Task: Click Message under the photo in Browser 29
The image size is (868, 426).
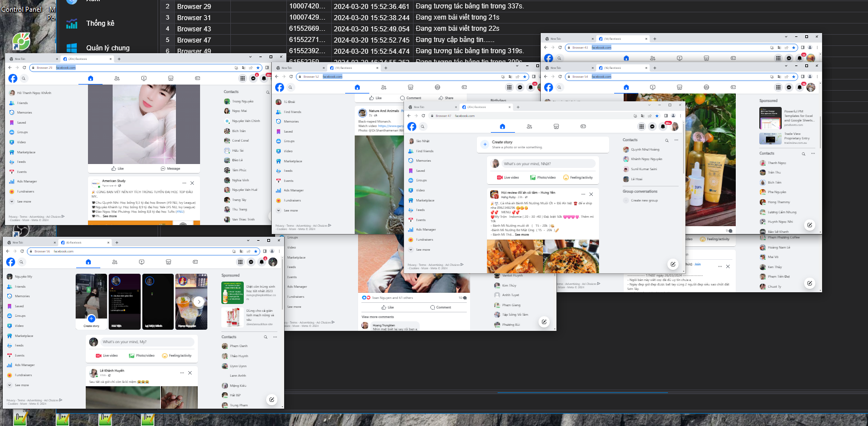Action: pos(170,168)
